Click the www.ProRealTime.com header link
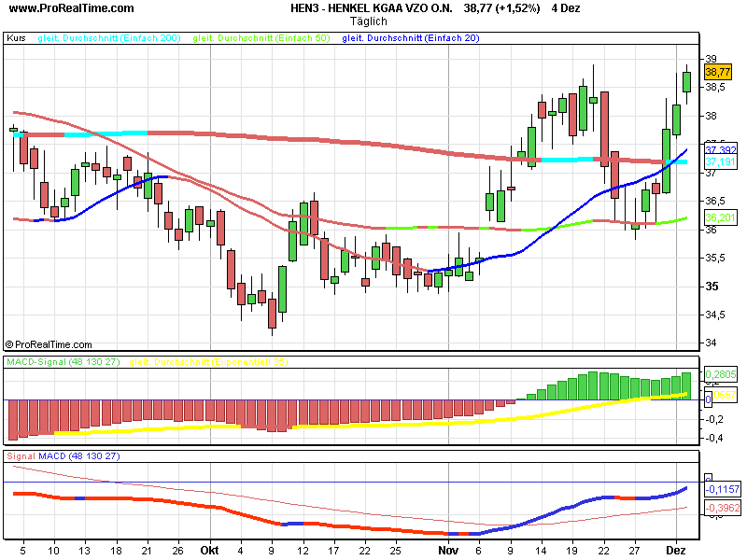 [x=72, y=8]
